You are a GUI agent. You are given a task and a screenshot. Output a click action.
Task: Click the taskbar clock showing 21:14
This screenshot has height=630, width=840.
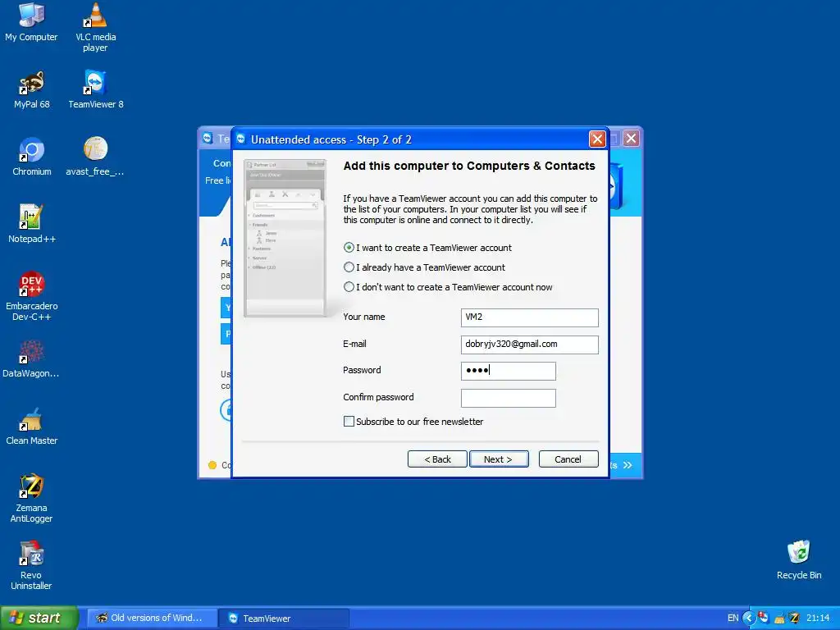(818, 619)
